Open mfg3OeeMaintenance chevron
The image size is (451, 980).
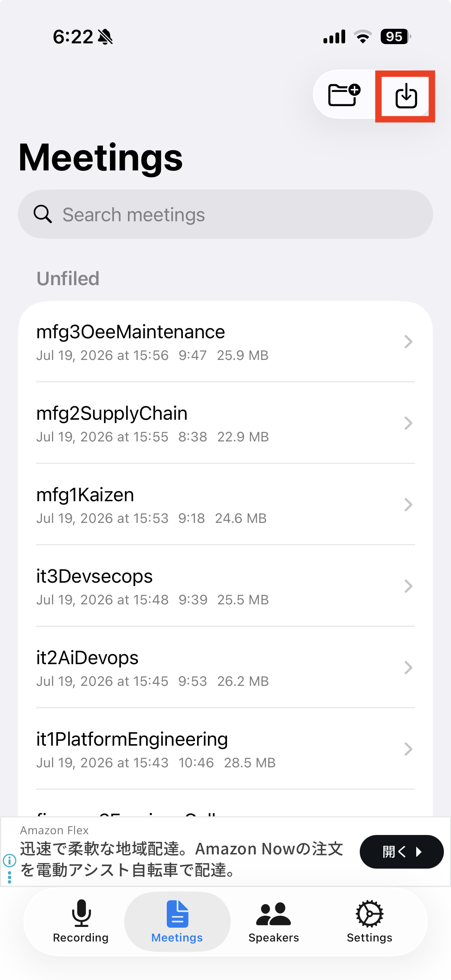click(x=408, y=342)
